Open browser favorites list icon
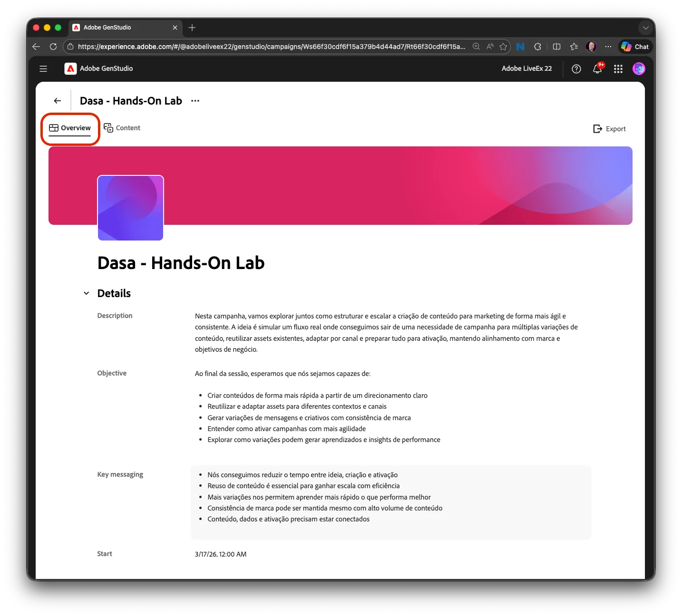Screen dimensions: 682x616 click(574, 47)
